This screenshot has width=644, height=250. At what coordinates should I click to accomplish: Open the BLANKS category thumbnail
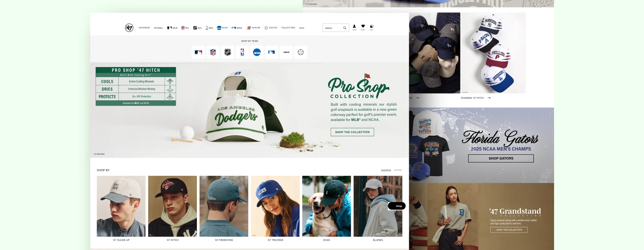[x=378, y=206]
